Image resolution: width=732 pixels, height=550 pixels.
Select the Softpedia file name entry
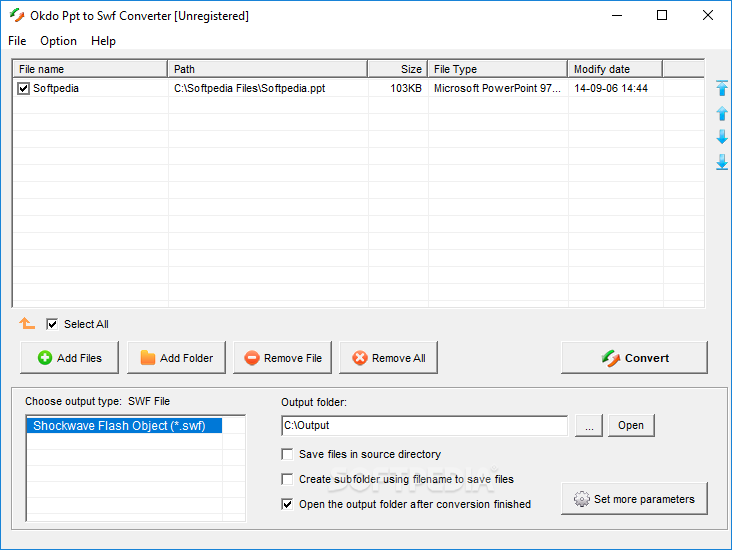point(56,88)
